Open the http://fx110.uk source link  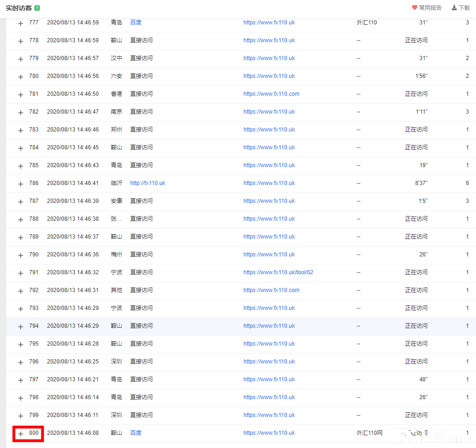pos(148,183)
